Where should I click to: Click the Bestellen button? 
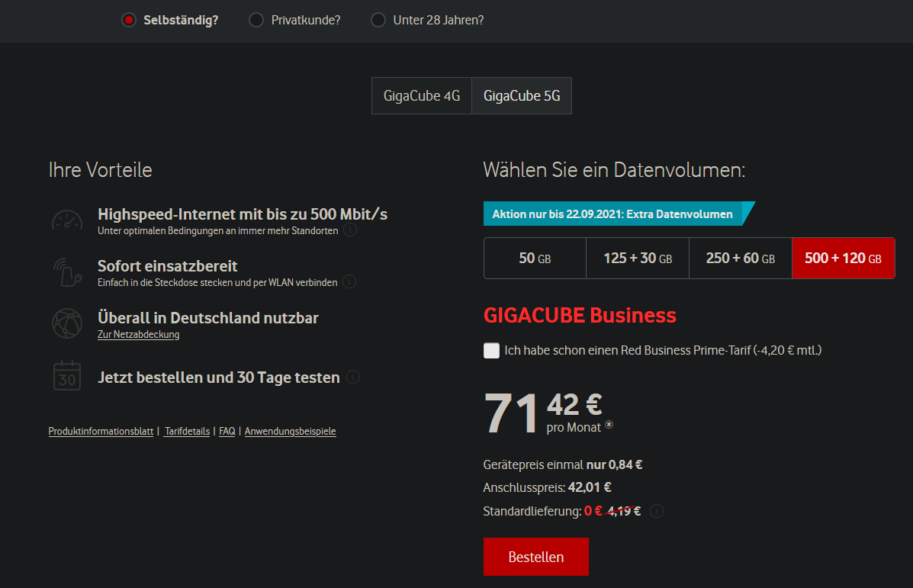pos(535,557)
